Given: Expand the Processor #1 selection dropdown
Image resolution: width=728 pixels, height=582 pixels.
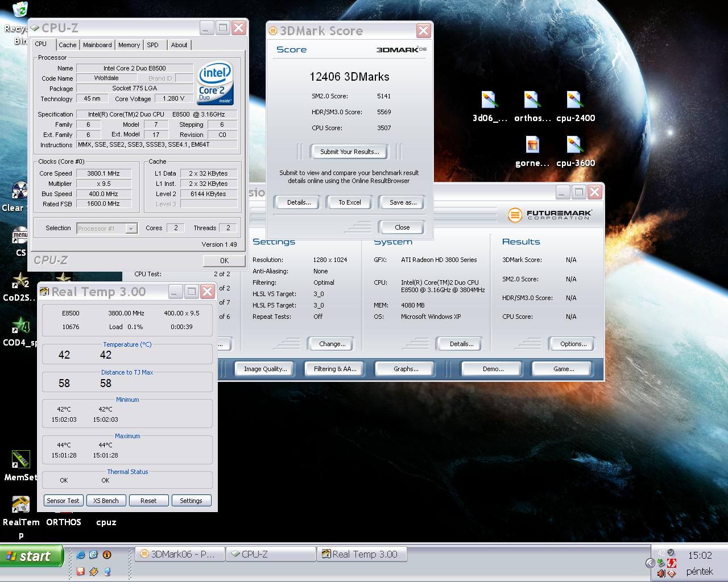Looking at the screenshot, I should click(131, 228).
